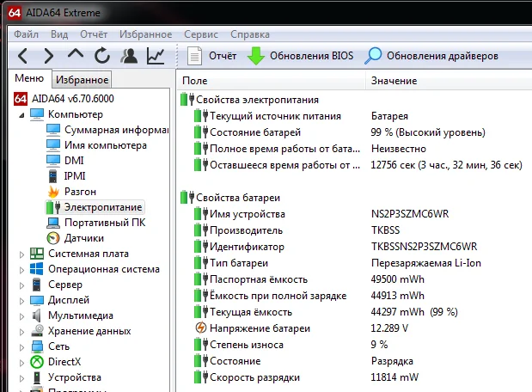Open user remote management icon
The image size is (532, 392).
(129, 56)
